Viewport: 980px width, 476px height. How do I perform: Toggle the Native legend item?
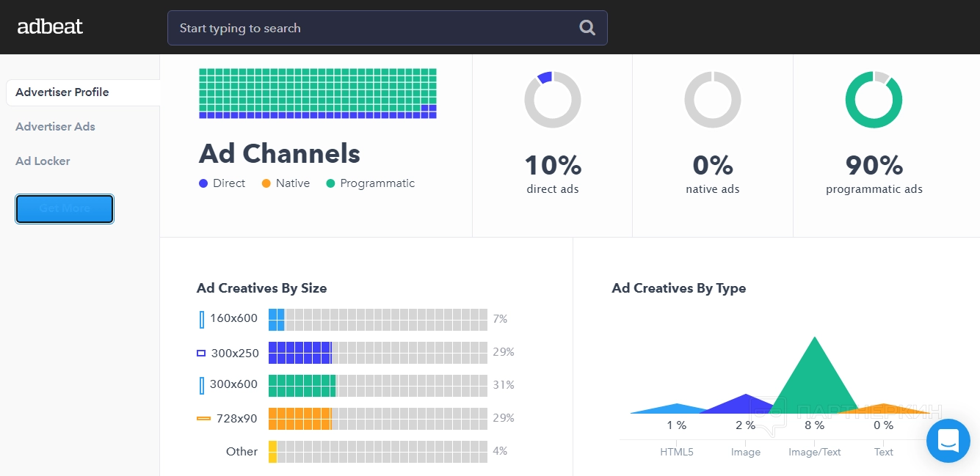click(286, 183)
